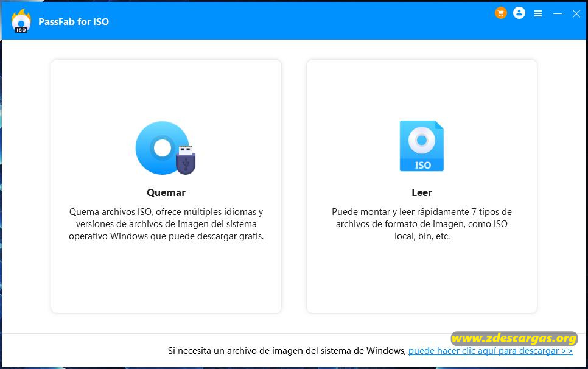
Task: Open the shopping cart purchase icon
Action: 500,13
